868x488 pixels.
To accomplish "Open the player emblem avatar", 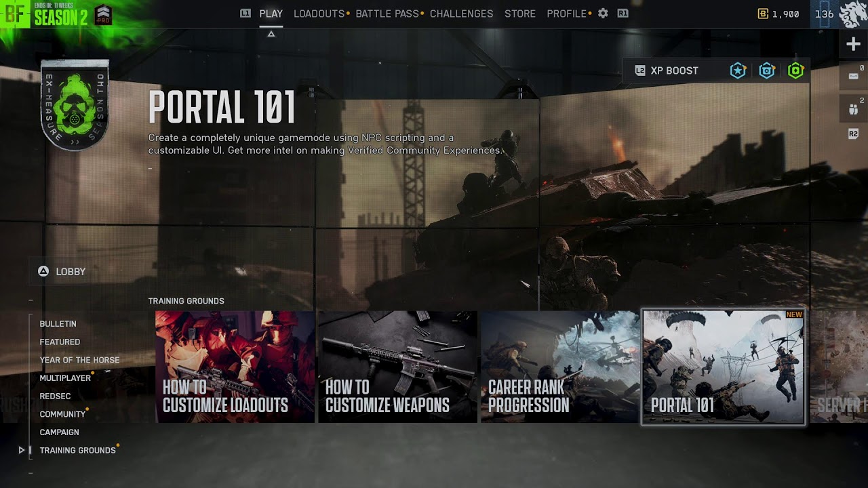I will pyautogui.click(x=853, y=14).
